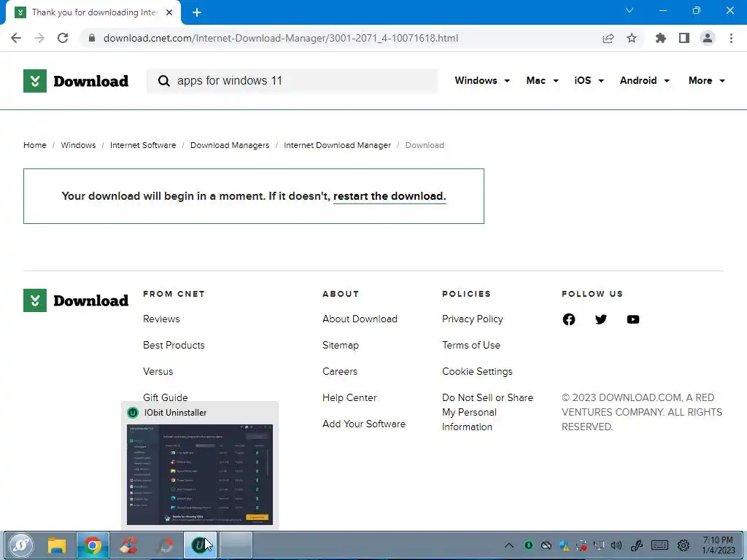Click the green Download logo in header
Viewport: 747px width, 560px height.
coord(76,81)
